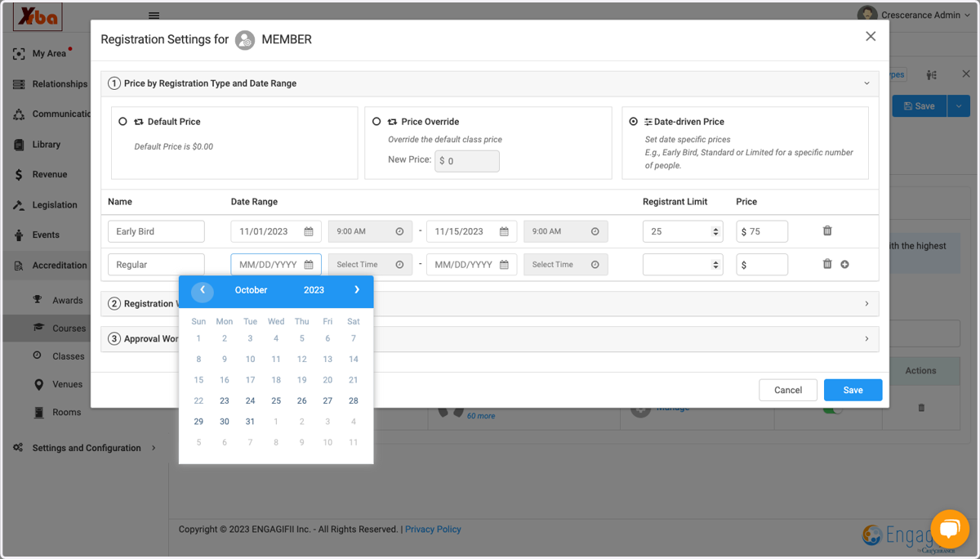
Task: Click the Early Bird price field
Action: 762,231
